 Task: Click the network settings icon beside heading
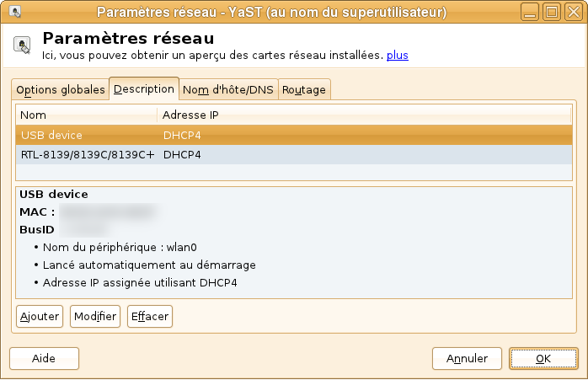click(x=22, y=45)
